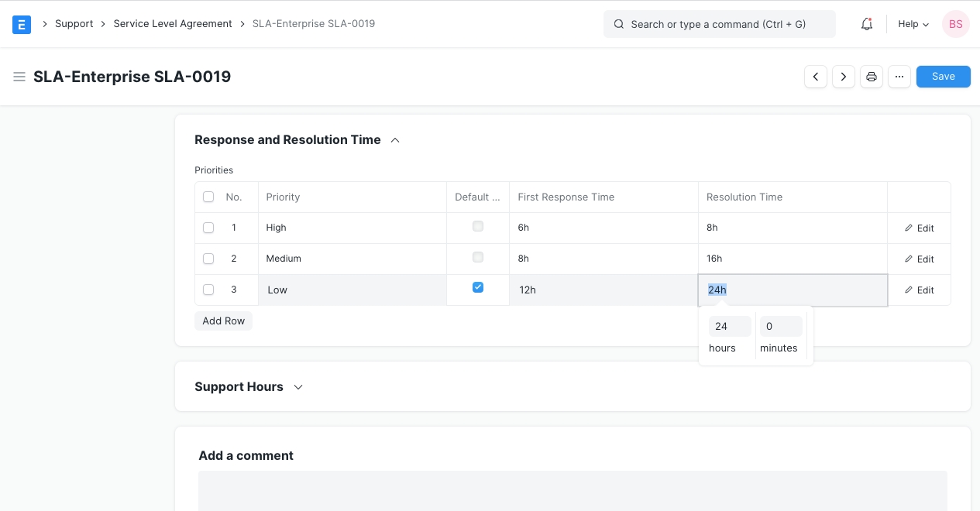
Task: Expand the Support Hours section
Action: 298,387
